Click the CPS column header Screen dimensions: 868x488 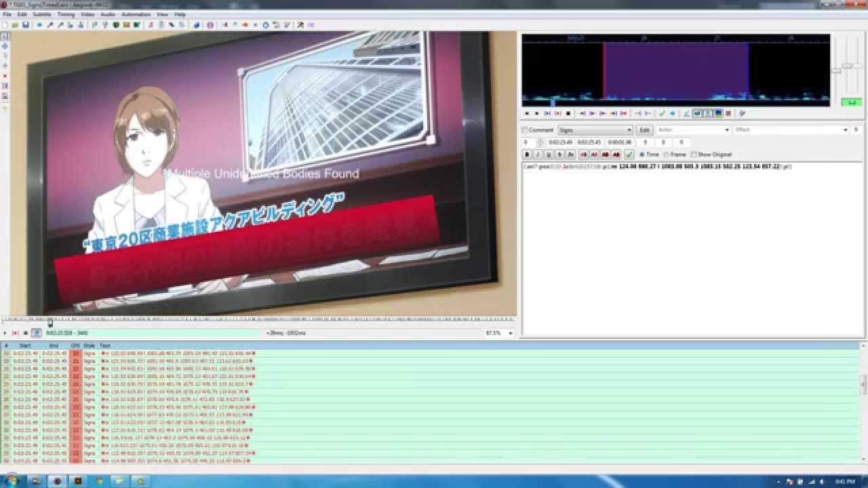75,346
